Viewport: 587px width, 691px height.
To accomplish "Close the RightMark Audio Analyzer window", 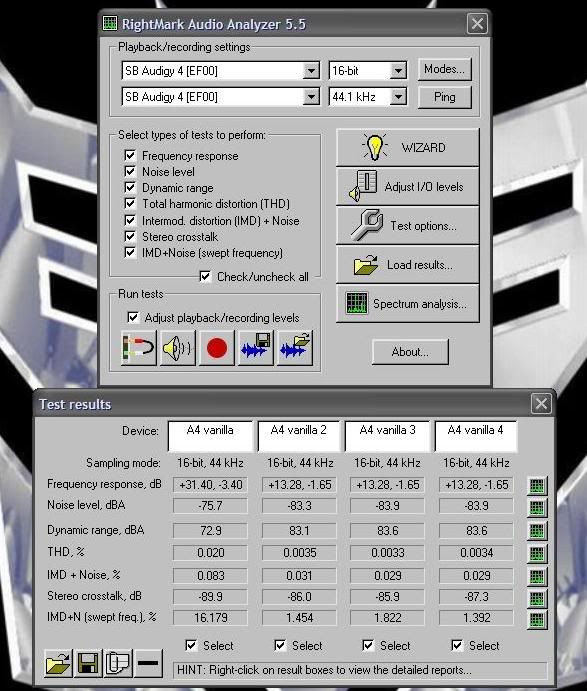I will coord(477,23).
